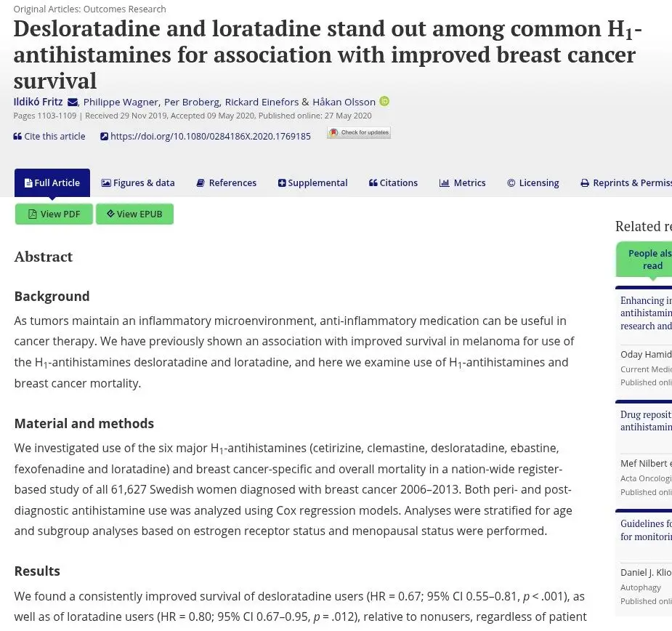Screen dimensions: 672x631
Task: Open the Full Article tab
Action: 52,182
